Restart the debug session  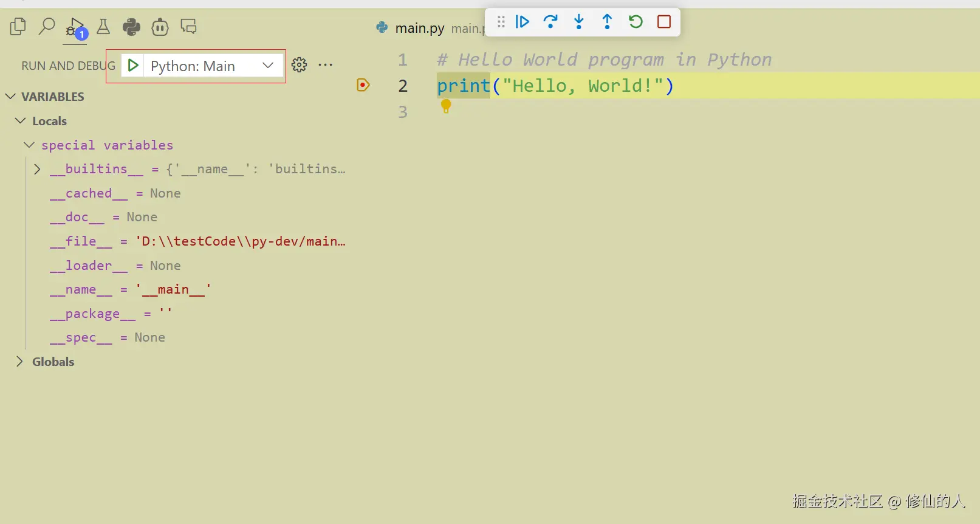[x=636, y=22]
